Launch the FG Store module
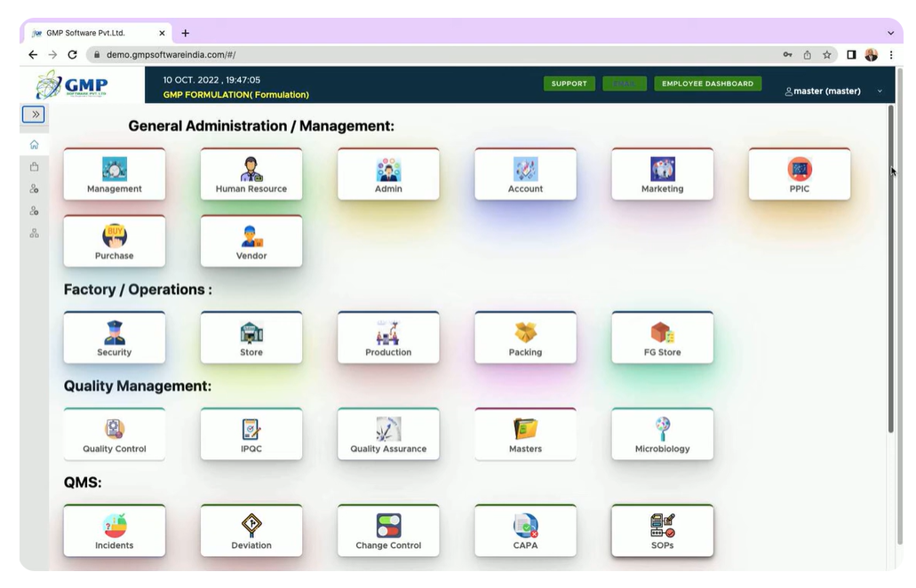 662,338
